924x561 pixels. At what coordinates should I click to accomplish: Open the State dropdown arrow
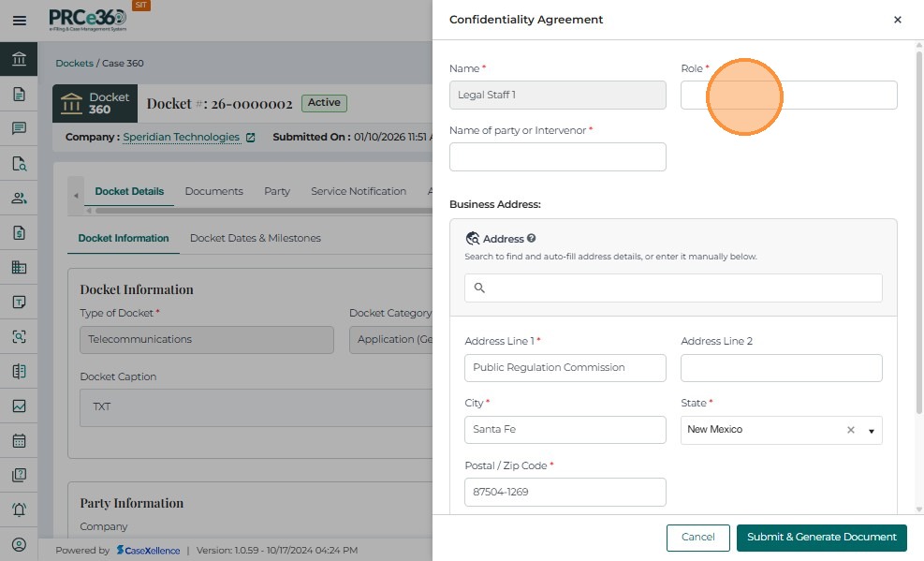click(x=872, y=431)
